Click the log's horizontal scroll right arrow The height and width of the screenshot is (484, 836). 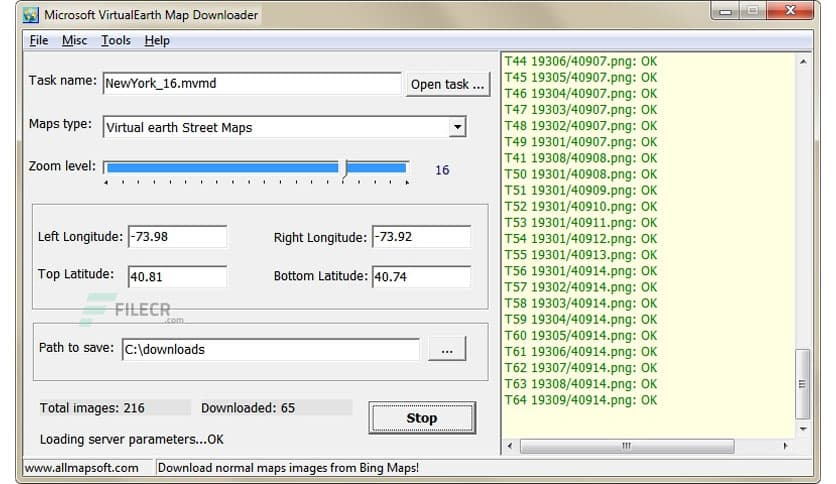click(x=785, y=446)
